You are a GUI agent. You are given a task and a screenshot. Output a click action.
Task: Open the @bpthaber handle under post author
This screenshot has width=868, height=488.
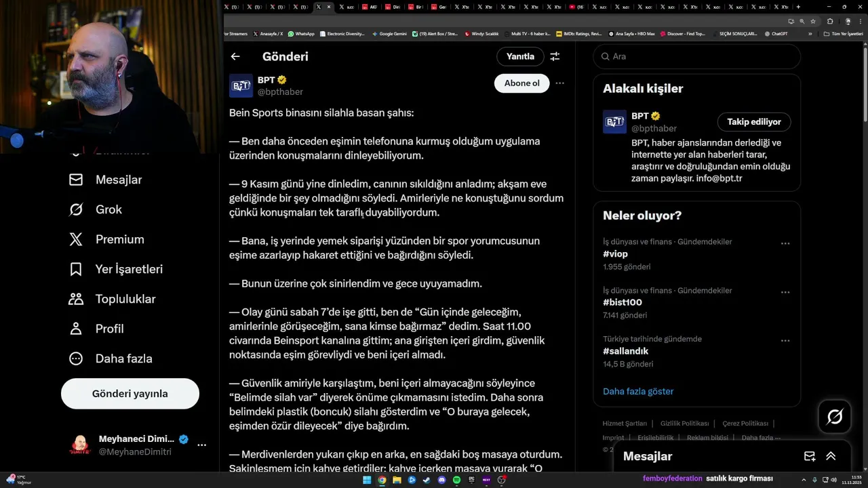280,91
